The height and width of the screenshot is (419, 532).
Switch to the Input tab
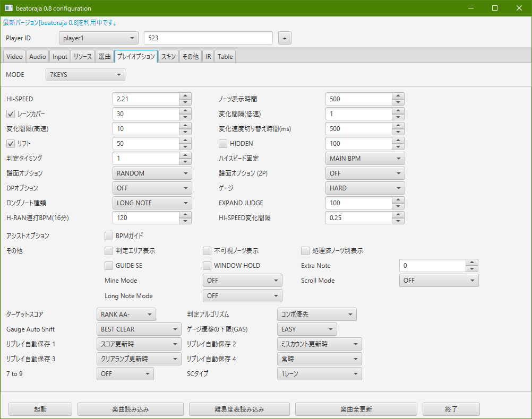coord(59,57)
